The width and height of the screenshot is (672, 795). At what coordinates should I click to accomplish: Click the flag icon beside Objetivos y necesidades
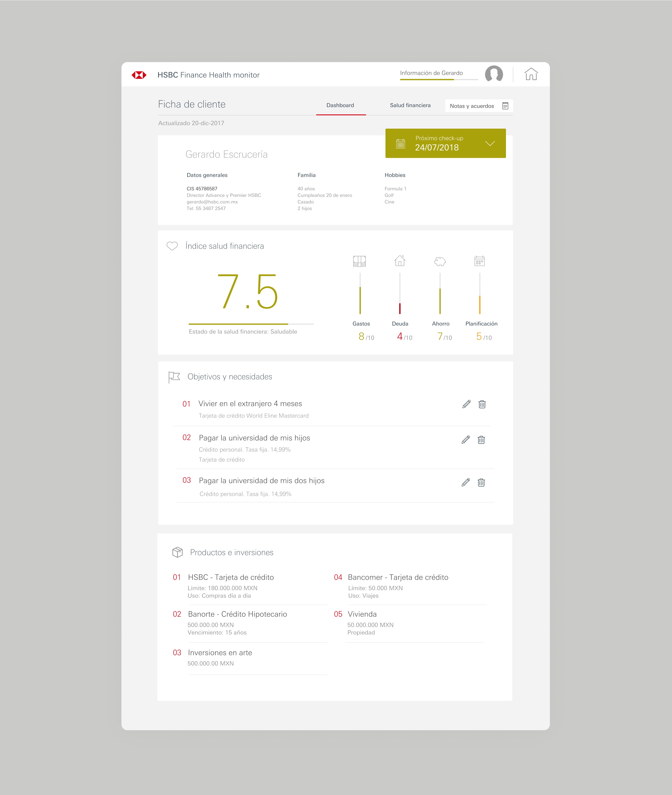(x=174, y=377)
